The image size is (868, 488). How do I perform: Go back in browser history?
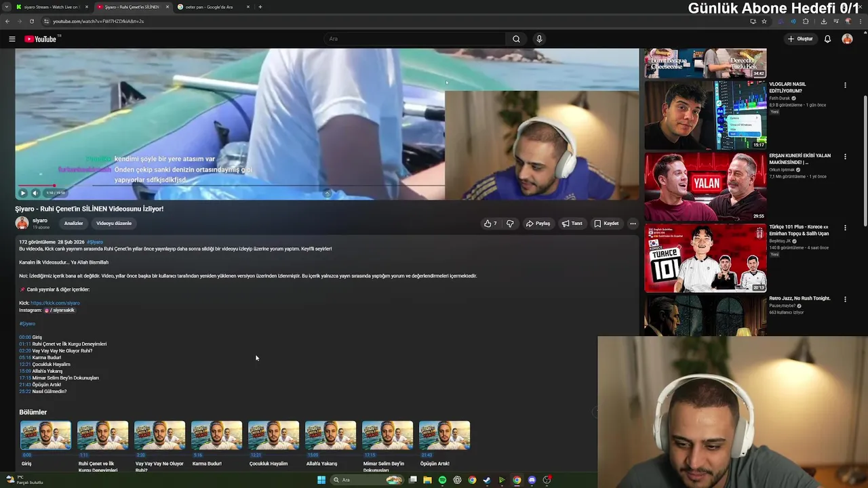click(x=7, y=21)
